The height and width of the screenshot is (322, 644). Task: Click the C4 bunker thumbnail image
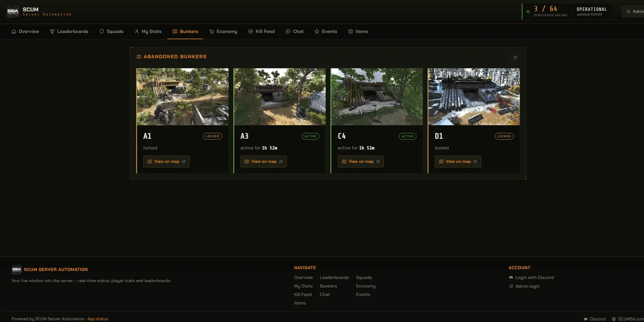377,97
